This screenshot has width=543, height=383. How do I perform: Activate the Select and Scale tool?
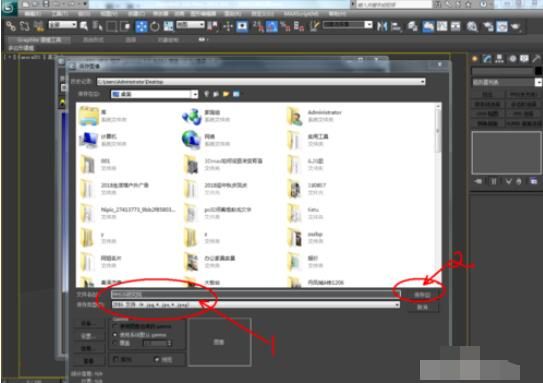(169, 26)
